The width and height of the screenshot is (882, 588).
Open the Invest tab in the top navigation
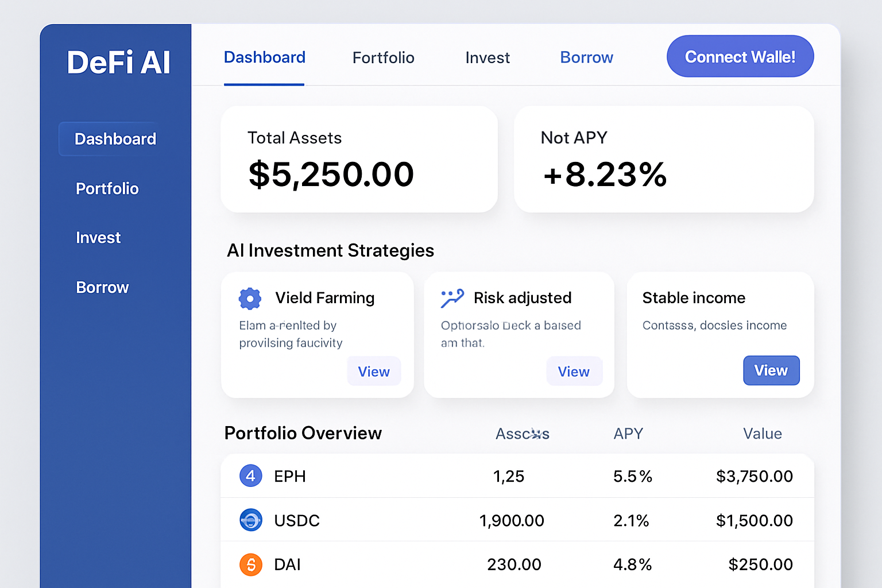click(487, 57)
